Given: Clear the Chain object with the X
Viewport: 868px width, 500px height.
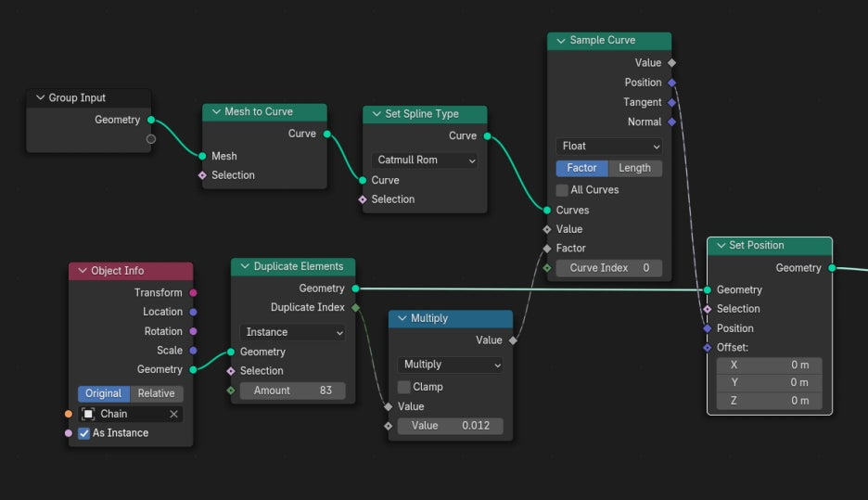Looking at the screenshot, I should coord(173,414).
